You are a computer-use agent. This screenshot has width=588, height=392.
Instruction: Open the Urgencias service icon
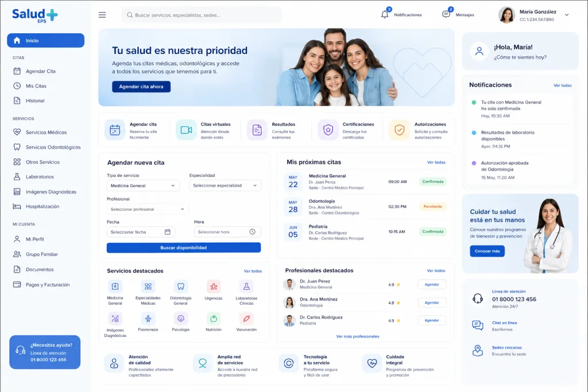tap(214, 287)
